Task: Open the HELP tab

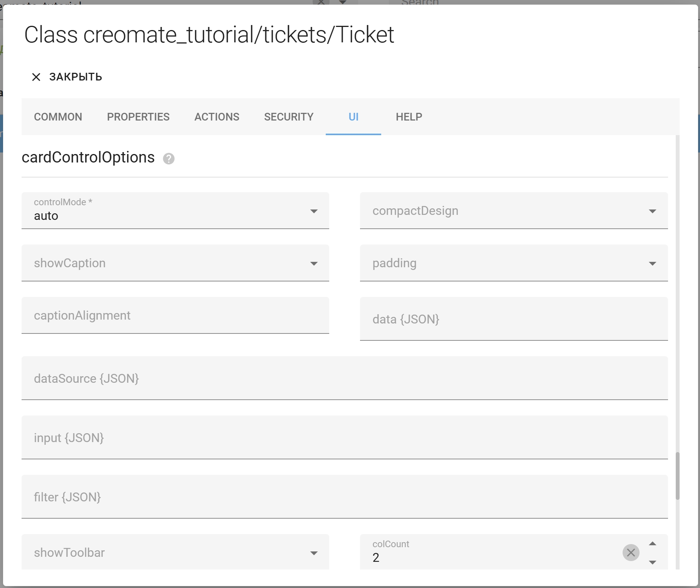Action: 409,117
